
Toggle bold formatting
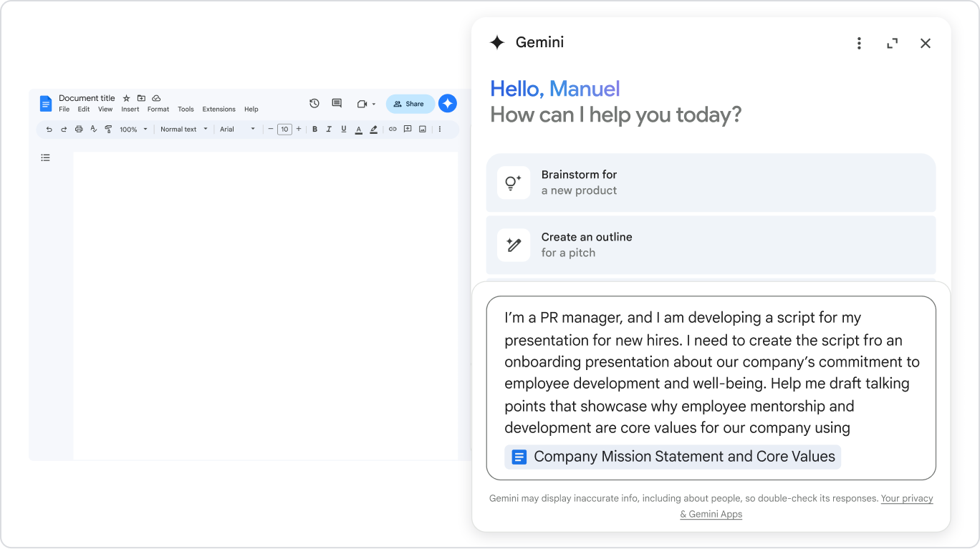coord(314,130)
